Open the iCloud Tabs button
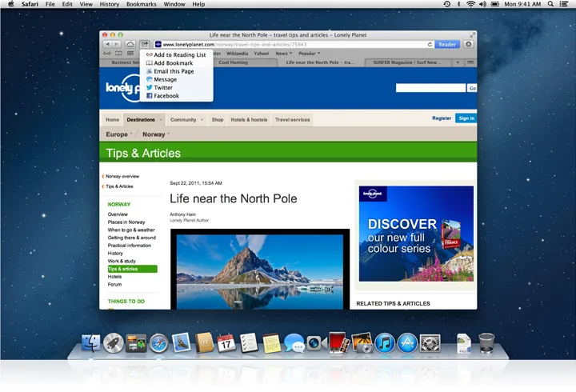Viewport: 576px width, 392px height. 130,45
